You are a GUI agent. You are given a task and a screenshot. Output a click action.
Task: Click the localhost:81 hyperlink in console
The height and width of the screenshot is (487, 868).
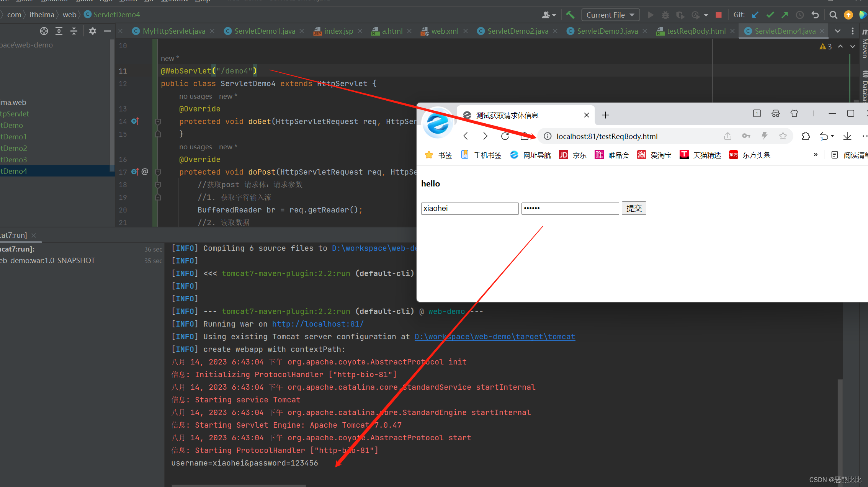click(x=319, y=324)
